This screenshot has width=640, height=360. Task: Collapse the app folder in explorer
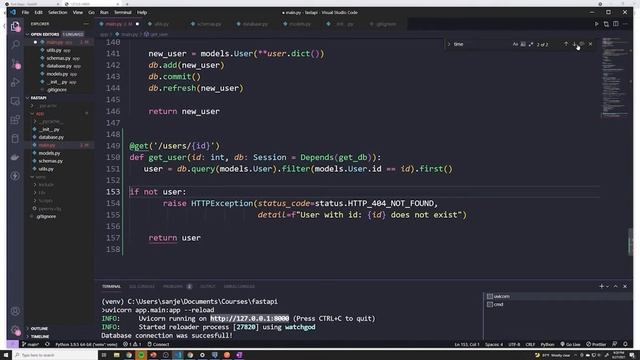[39, 114]
